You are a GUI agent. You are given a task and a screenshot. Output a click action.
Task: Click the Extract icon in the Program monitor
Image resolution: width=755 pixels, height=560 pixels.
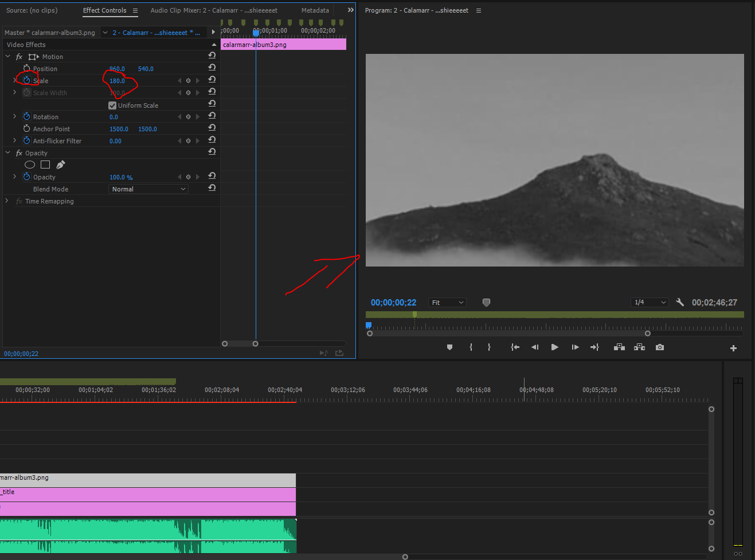coord(639,347)
